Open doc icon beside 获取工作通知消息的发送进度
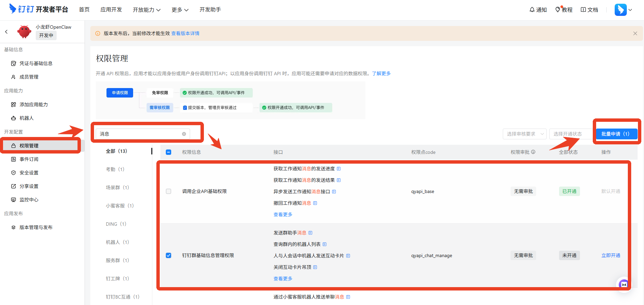This screenshot has width=644, height=305. click(339, 169)
